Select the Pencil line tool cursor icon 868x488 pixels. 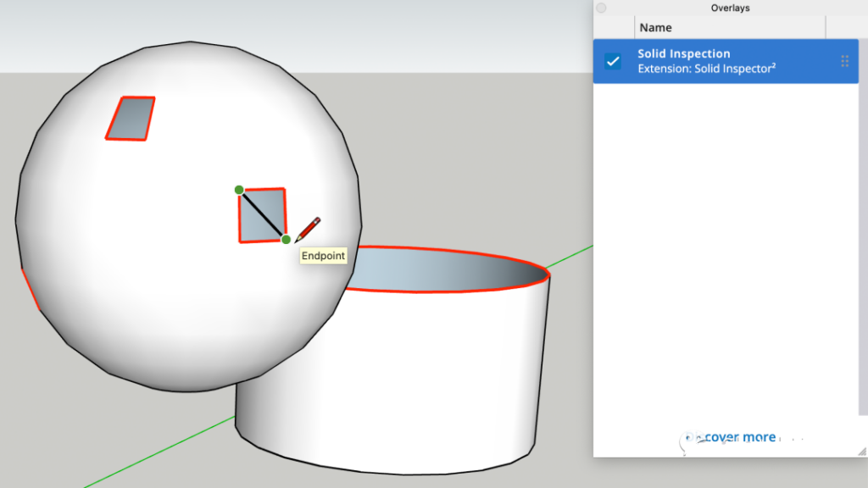pos(309,227)
